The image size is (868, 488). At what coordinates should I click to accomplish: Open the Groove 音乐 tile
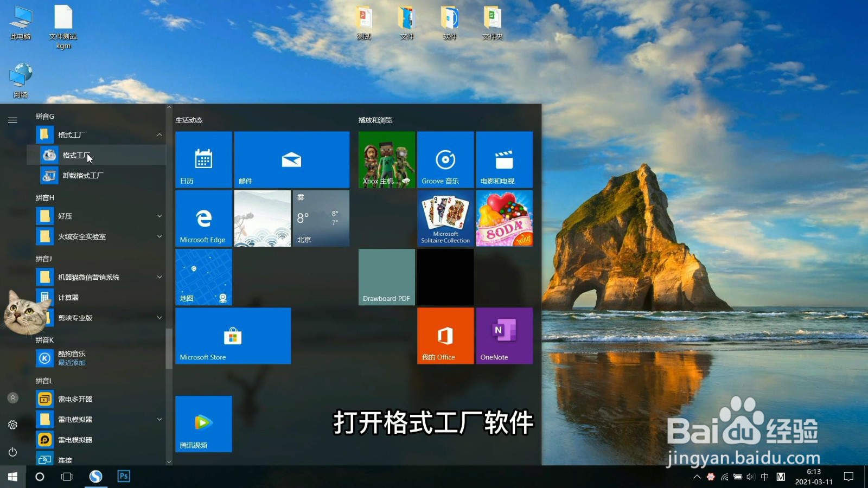445,159
